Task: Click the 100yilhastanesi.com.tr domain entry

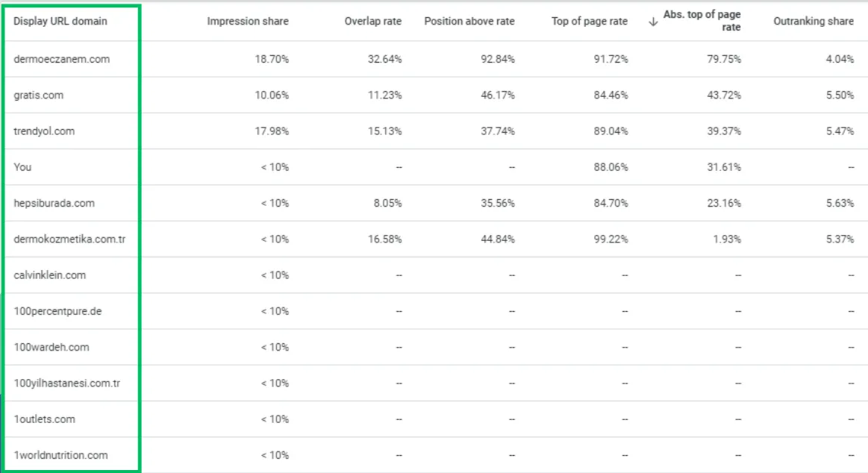Action: [67, 383]
